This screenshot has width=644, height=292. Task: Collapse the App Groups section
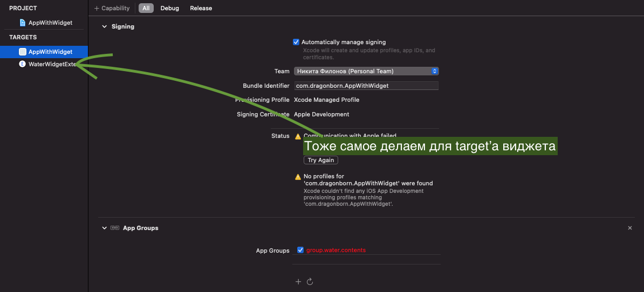tap(104, 228)
